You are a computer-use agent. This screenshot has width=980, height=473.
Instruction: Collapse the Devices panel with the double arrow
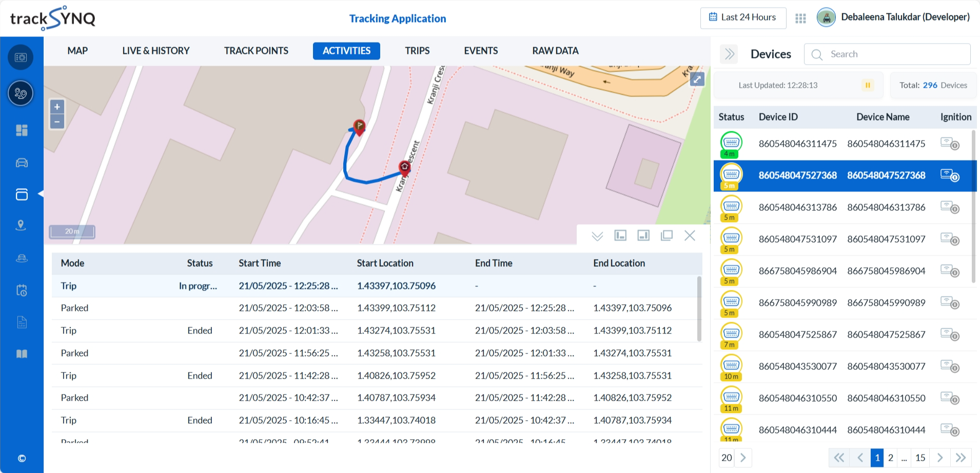[x=729, y=54]
